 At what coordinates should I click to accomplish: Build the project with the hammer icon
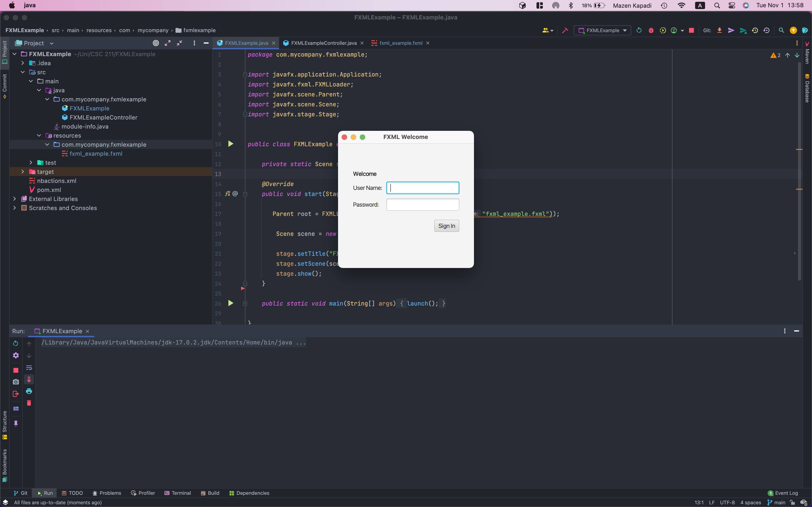tap(565, 30)
